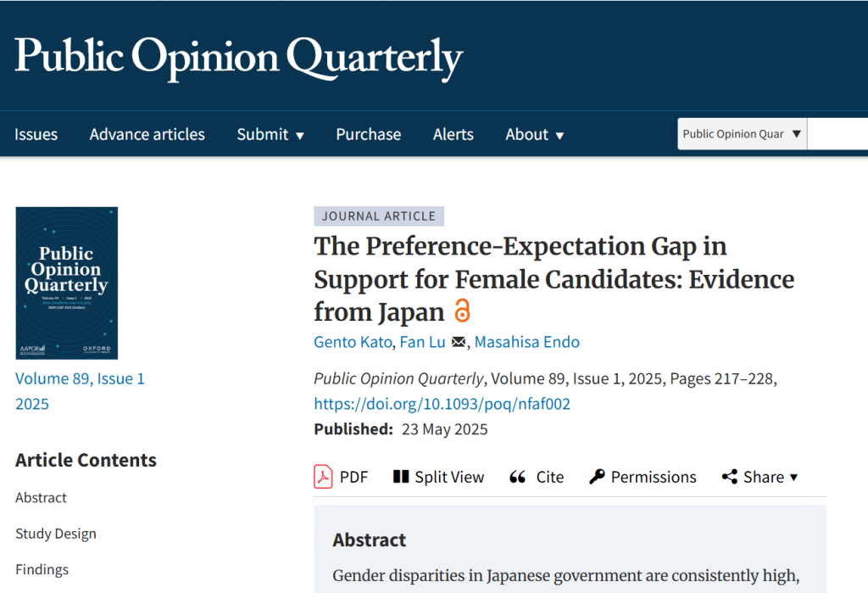This screenshot has width=868, height=593.
Task: Open the Advance articles page
Action: (147, 134)
